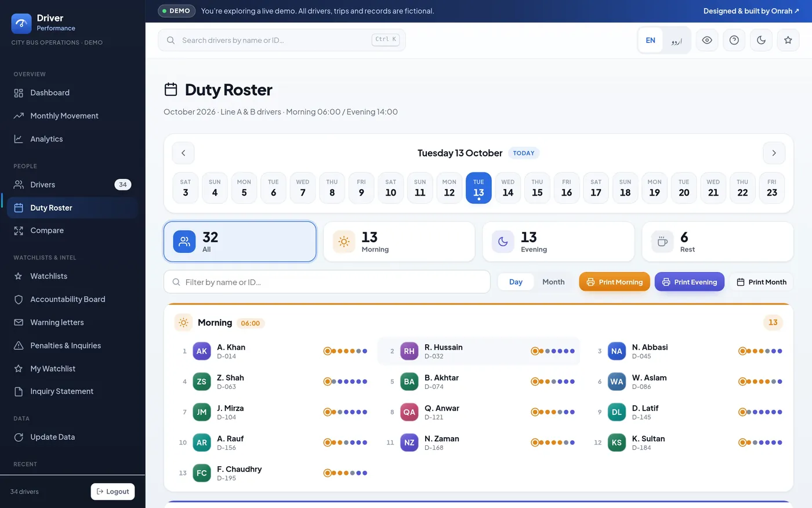Screen dimensions: 812x508
Task: Open B. Akhtar driver avatar BA
Action: 409,381
